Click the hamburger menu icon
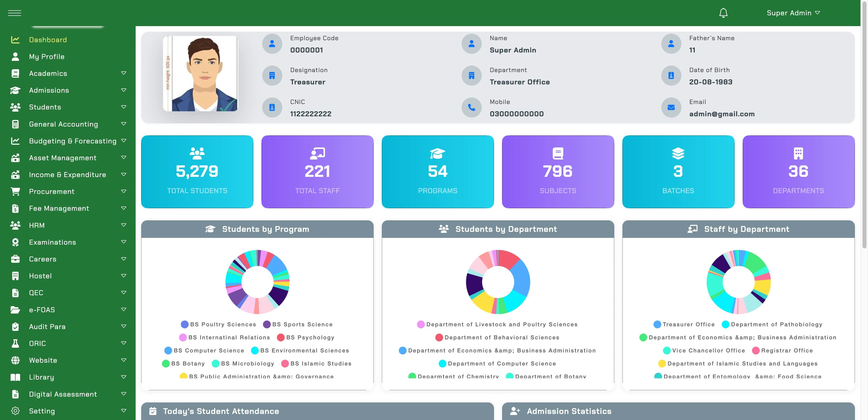Viewport: 868px width, 420px height. coord(15,13)
